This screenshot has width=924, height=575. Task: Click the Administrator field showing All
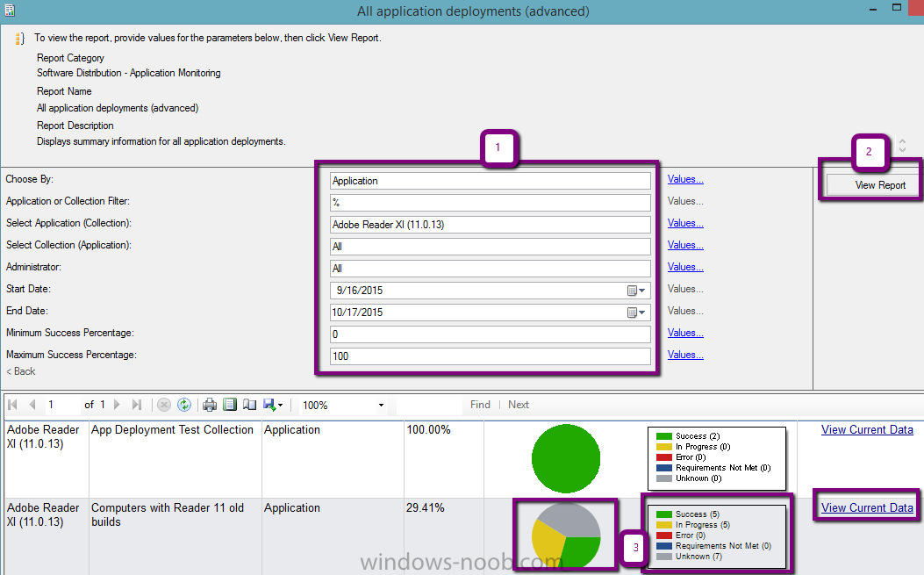point(491,269)
